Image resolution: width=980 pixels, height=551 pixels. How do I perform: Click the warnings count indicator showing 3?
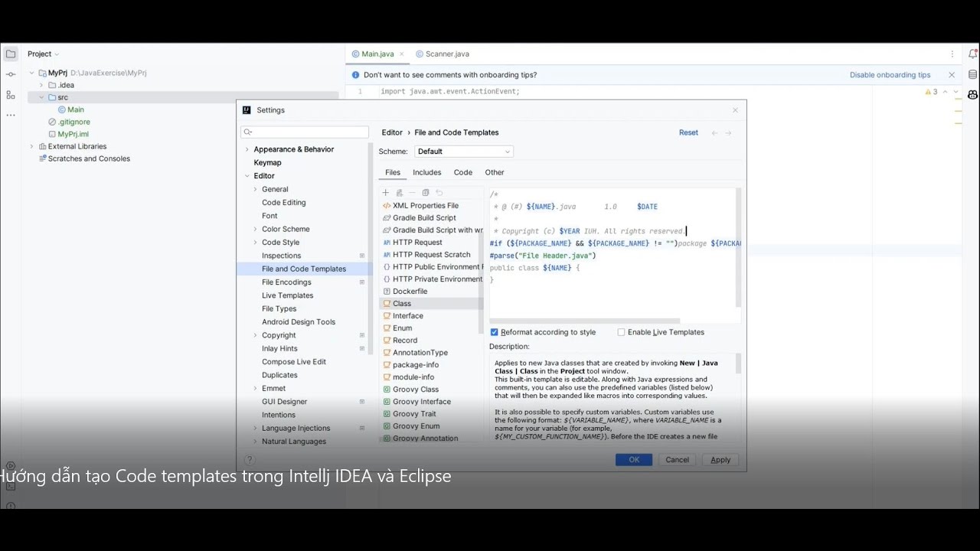(x=931, y=92)
